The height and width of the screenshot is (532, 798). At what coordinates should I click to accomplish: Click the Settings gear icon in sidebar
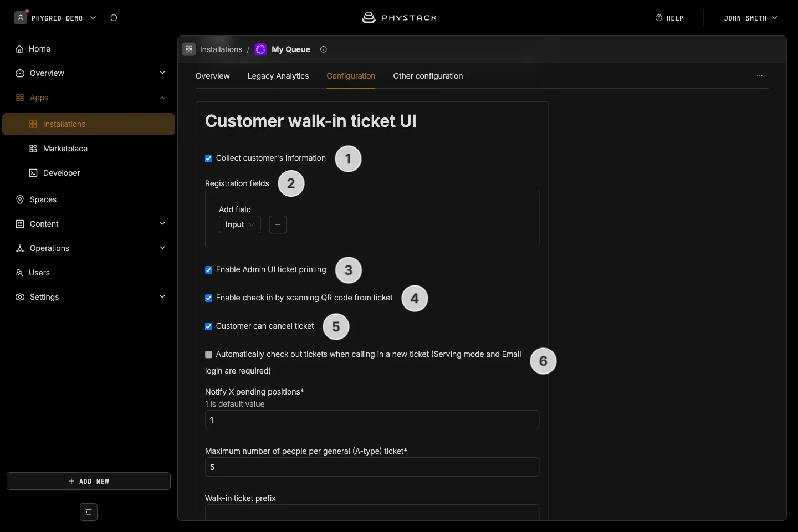(x=20, y=297)
